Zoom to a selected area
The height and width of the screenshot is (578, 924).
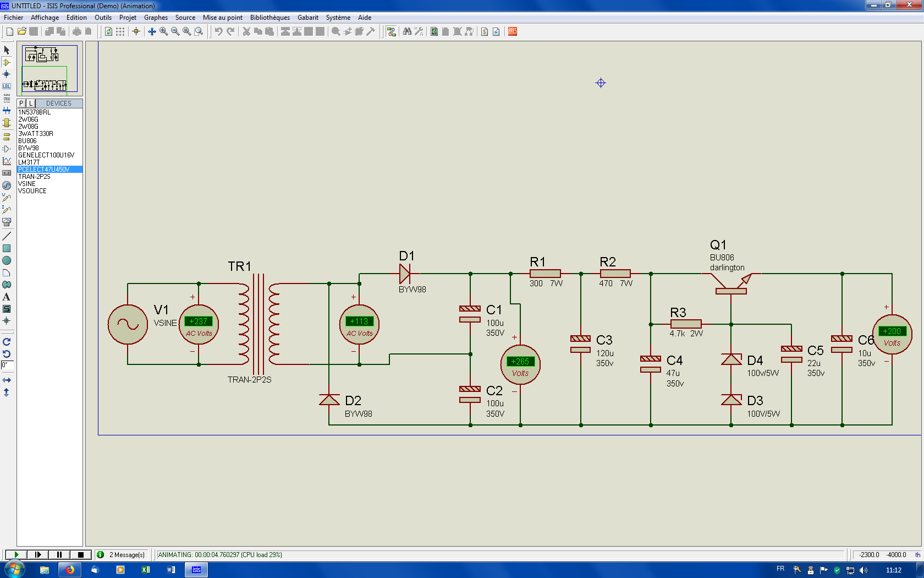click(199, 31)
